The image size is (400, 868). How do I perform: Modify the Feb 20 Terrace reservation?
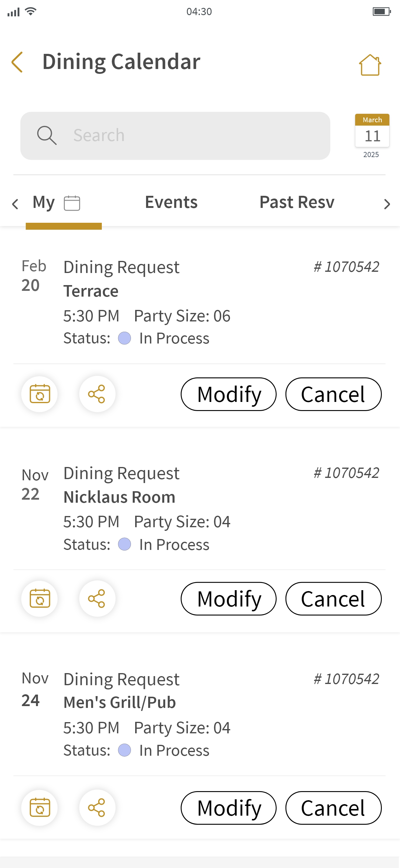229,394
